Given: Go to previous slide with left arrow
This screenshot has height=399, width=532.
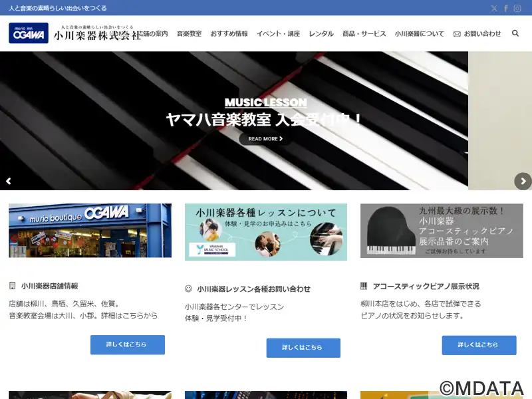Looking at the screenshot, I should pyautogui.click(x=9, y=181).
